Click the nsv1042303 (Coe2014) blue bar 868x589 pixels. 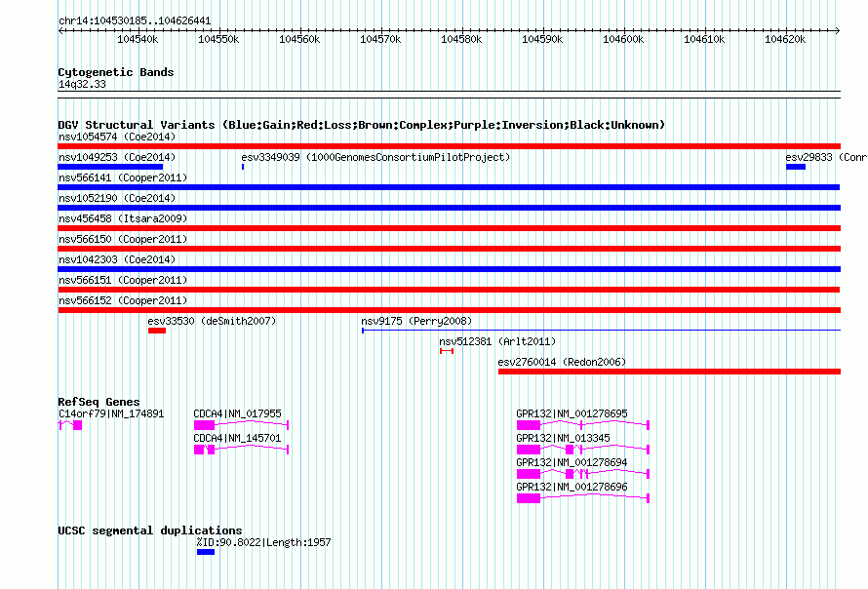(x=449, y=269)
